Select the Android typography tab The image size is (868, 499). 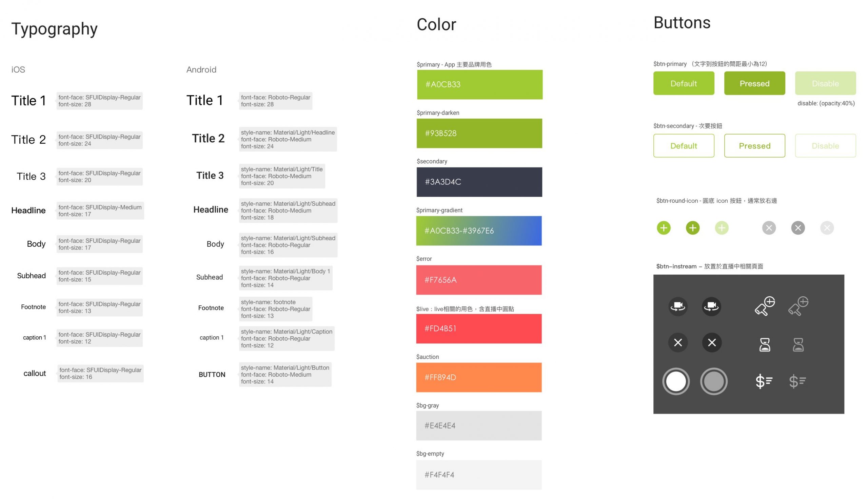(202, 70)
